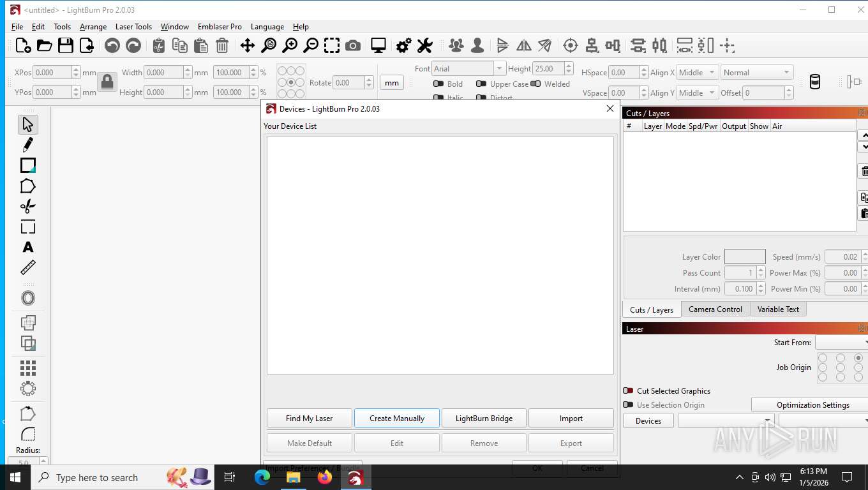Delete selection with the trash icon
This screenshot has width=868, height=490.
(x=221, y=45)
